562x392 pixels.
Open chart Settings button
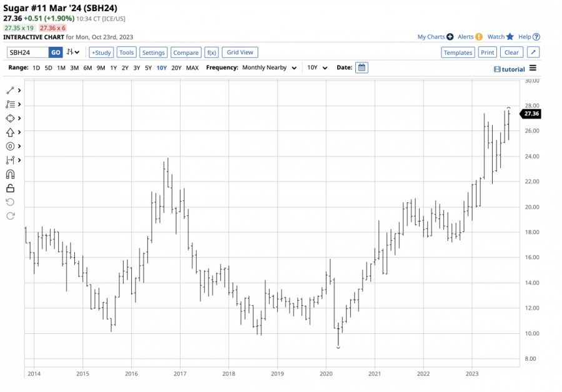[154, 52]
